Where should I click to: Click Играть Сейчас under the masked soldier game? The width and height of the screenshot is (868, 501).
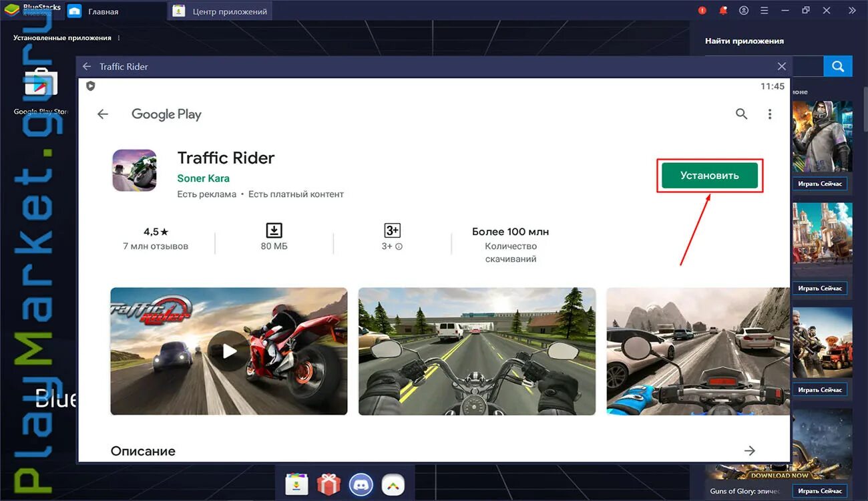pos(820,184)
